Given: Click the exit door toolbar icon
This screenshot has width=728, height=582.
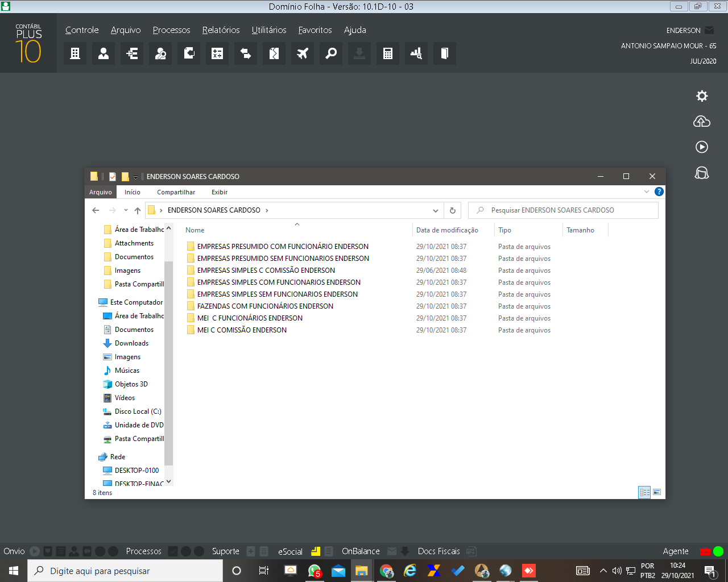Looking at the screenshot, I should pyautogui.click(x=445, y=53).
